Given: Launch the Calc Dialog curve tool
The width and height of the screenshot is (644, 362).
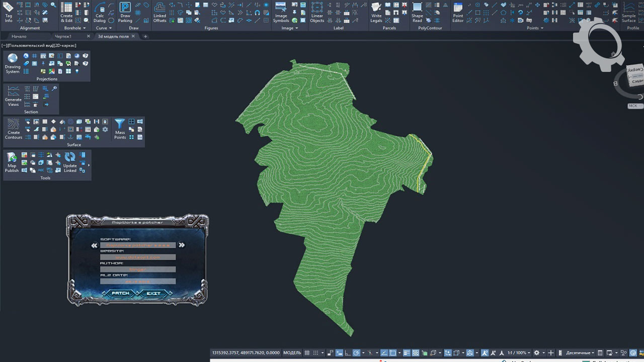Looking at the screenshot, I should pos(100,12).
